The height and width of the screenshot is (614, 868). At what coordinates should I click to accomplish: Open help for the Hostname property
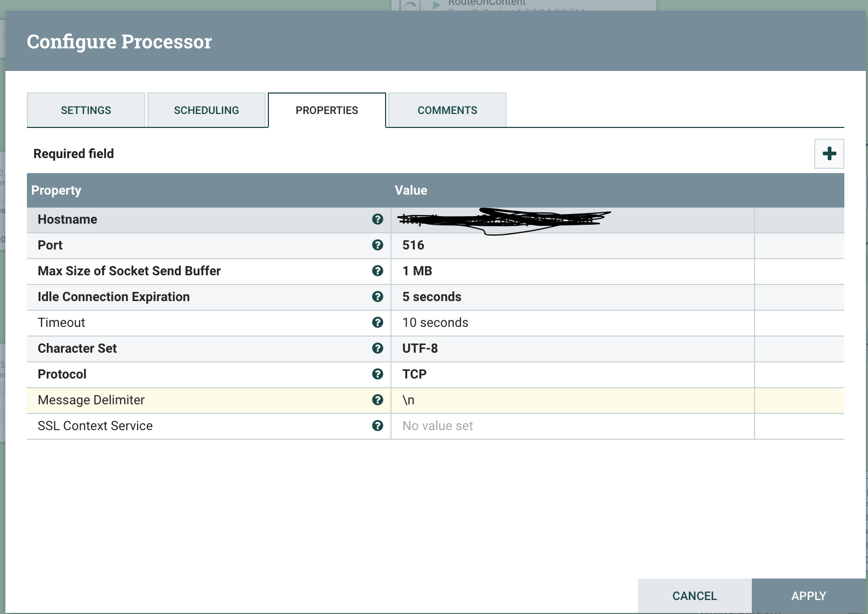pyautogui.click(x=378, y=219)
